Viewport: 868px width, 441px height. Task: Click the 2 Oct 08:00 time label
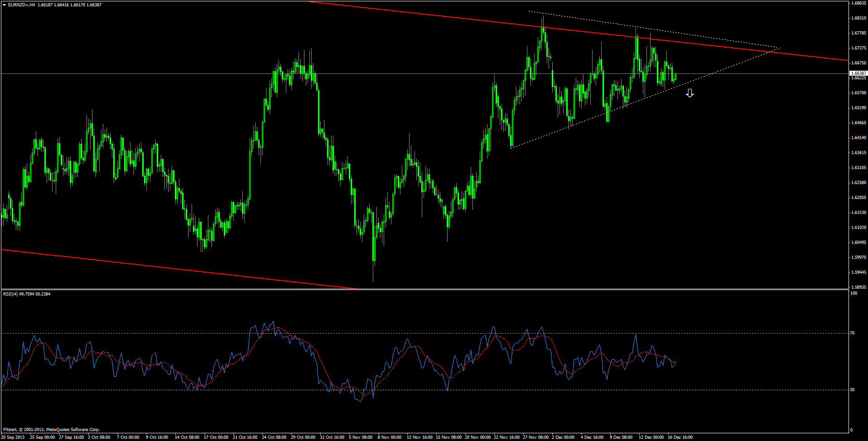point(99,437)
